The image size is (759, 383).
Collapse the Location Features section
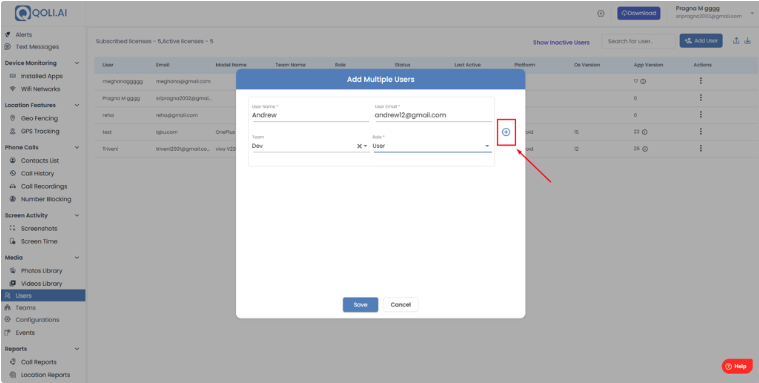(x=76, y=105)
